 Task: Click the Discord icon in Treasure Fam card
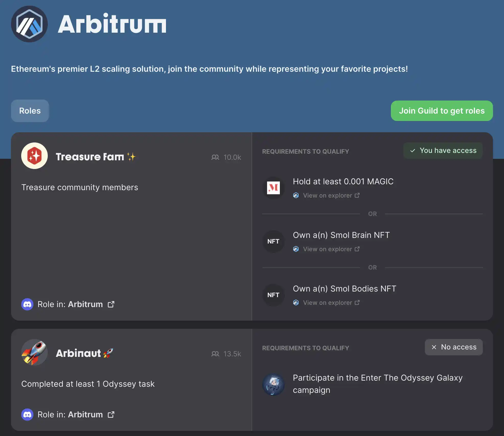tap(27, 304)
